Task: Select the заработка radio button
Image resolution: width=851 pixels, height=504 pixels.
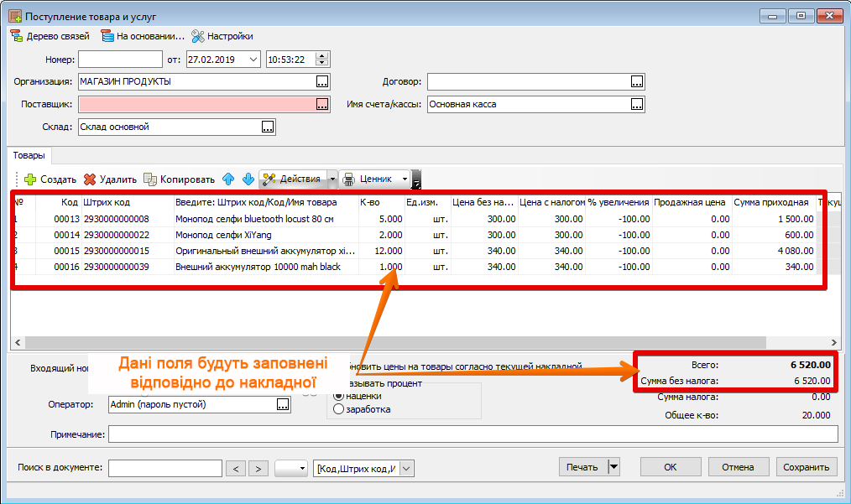Action: point(339,409)
